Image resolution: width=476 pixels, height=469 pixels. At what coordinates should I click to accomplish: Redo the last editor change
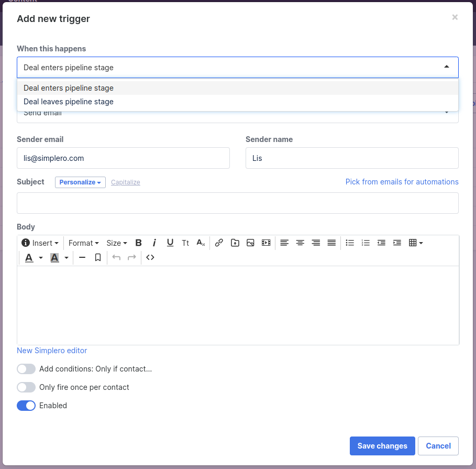click(132, 258)
